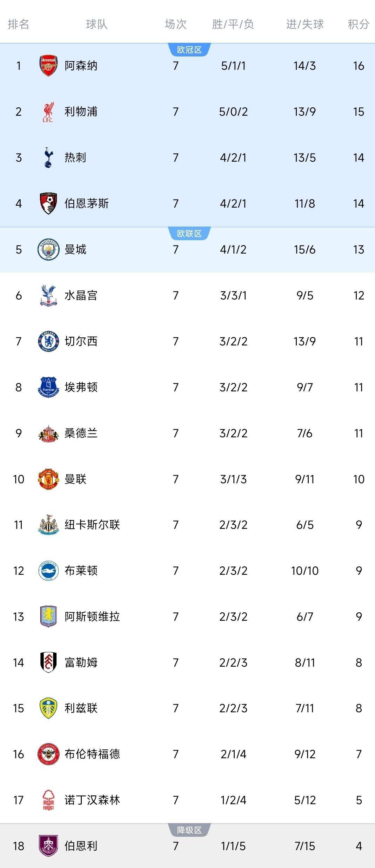
Task: Click the Chelsea club badge
Action: (48, 341)
